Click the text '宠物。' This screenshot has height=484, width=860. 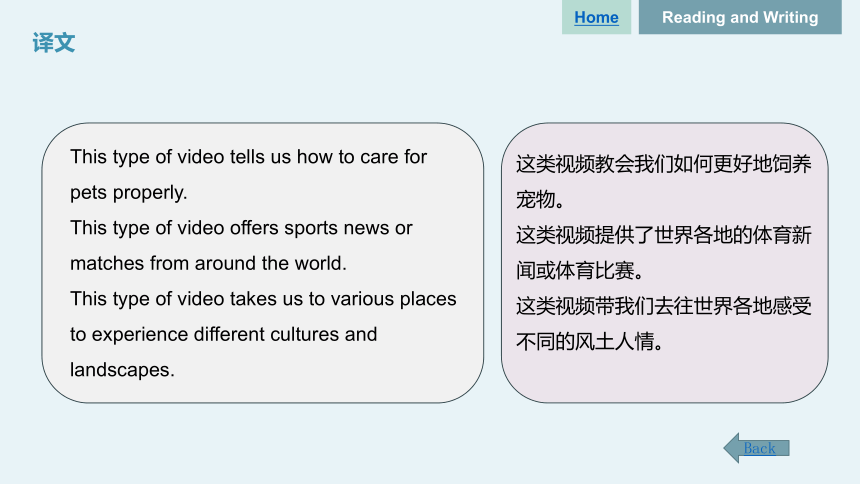pyautogui.click(x=540, y=200)
